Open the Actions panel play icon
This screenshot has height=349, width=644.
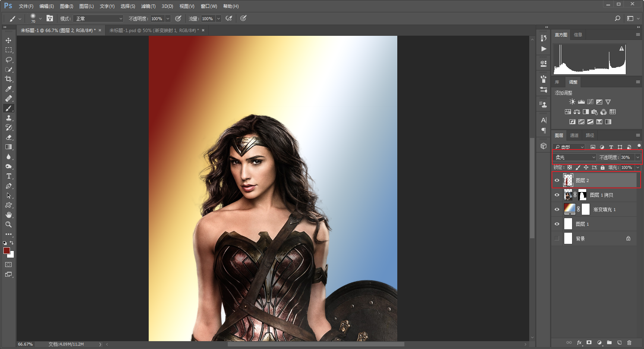544,49
